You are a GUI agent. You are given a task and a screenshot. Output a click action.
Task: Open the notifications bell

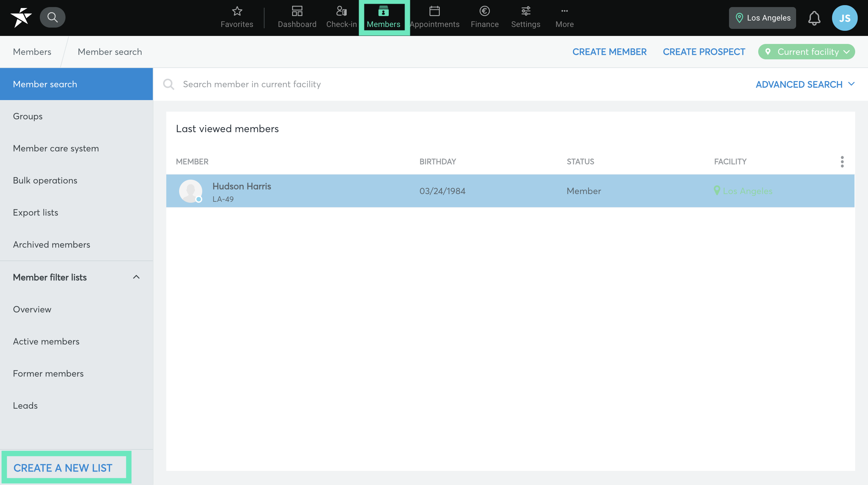pos(814,18)
